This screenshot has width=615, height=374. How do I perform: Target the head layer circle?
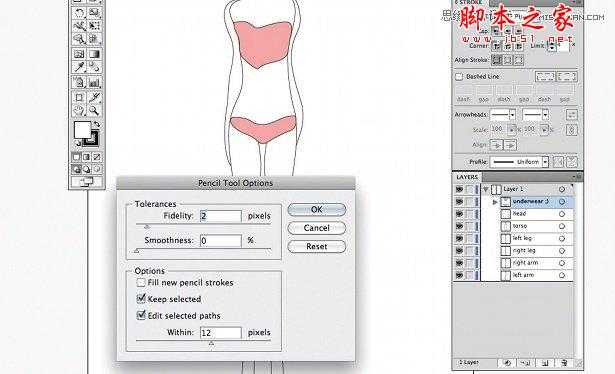point(562,214)
